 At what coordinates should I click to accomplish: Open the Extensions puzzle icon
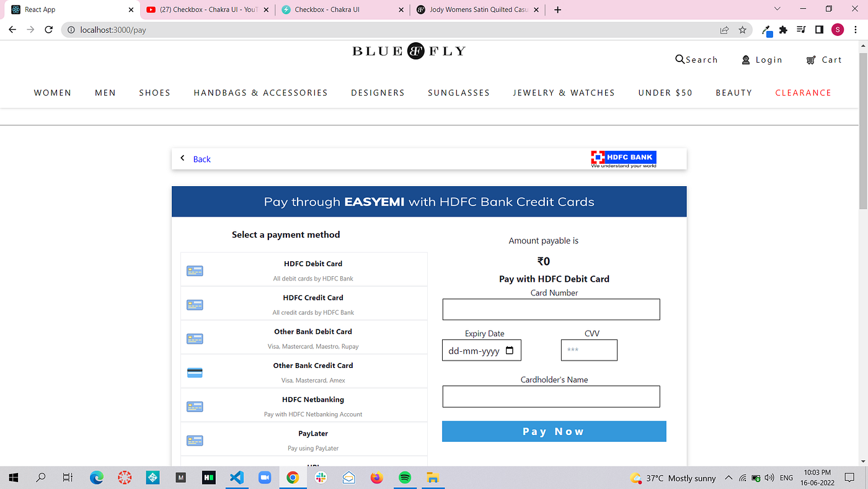[784, 30]
